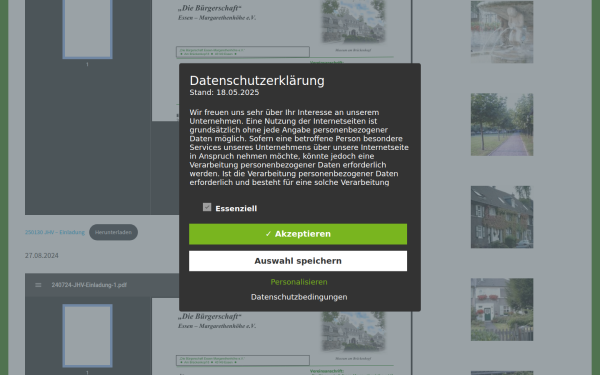The height and width of the screenshot is (375, 600).
Task: Click the 240724-JHV-Einladung-1.pdf file title
Action: (89, 285)
